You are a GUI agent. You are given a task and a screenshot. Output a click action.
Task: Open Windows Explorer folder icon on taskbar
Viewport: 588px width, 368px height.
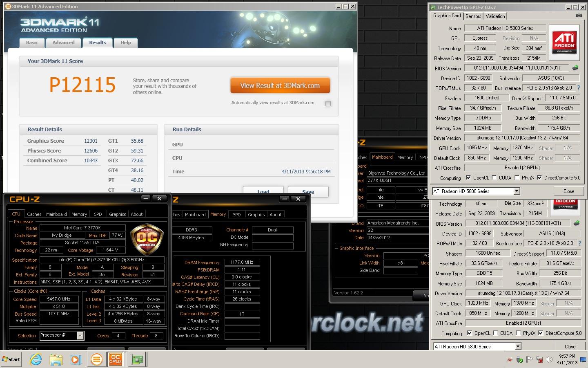(56, 359)
